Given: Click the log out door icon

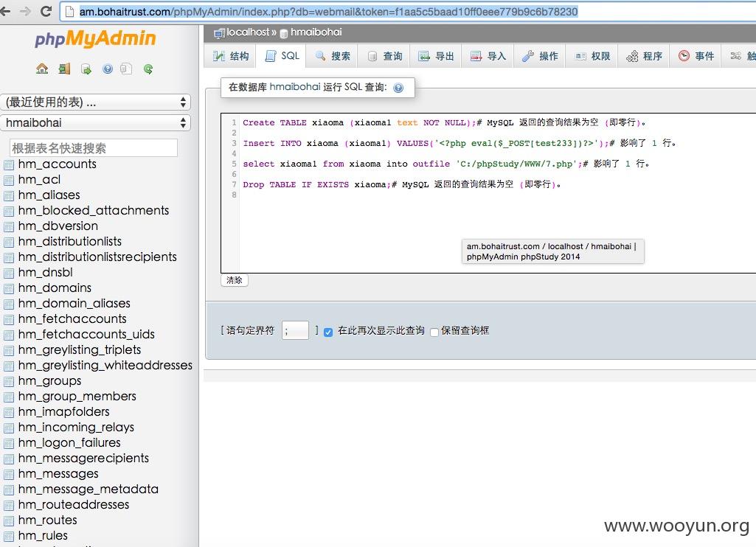Looking at the screenshot, I should 64,69.
